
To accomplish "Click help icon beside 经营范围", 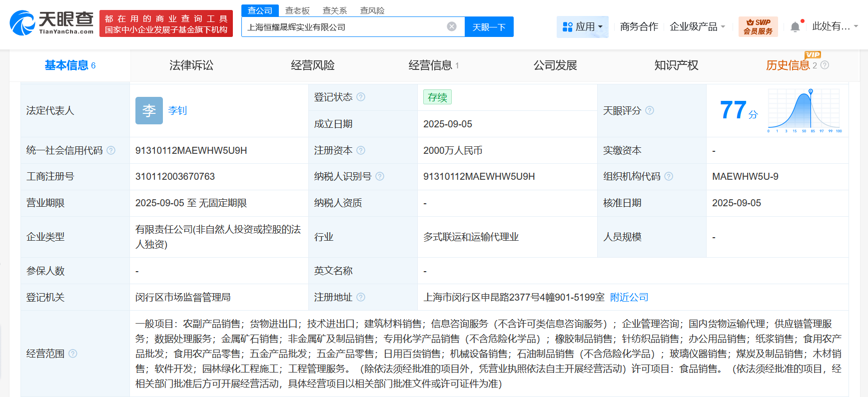I will tap(73, 354).
